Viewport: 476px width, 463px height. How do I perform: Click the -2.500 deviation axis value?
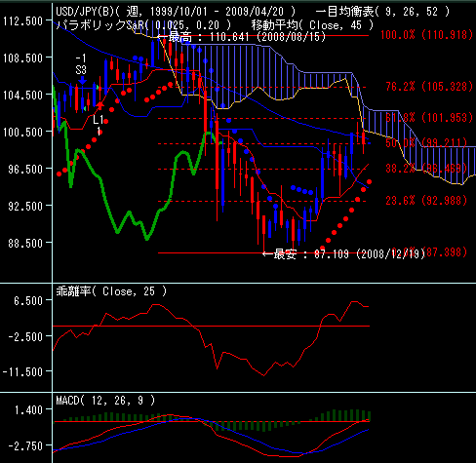click(25, 336)
